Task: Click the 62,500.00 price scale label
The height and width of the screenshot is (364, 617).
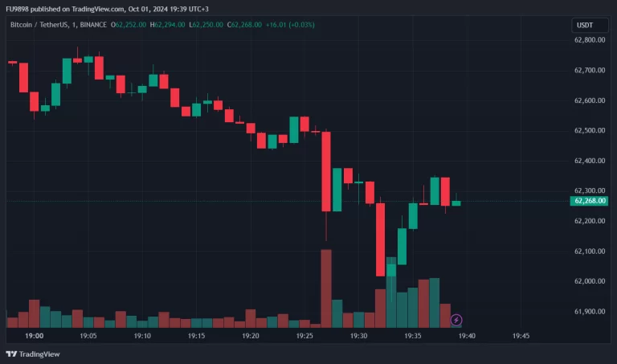Action: [589, 130]
